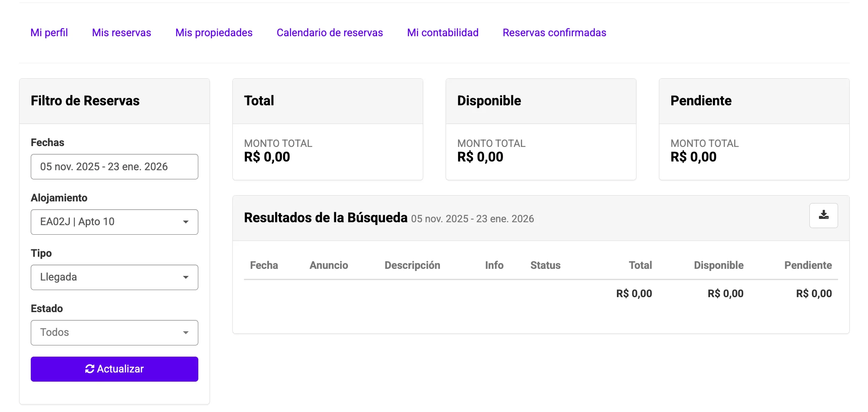Click the Anuncio column header
The height and width of the screenshot is (412, 868).
coord(329,265)
